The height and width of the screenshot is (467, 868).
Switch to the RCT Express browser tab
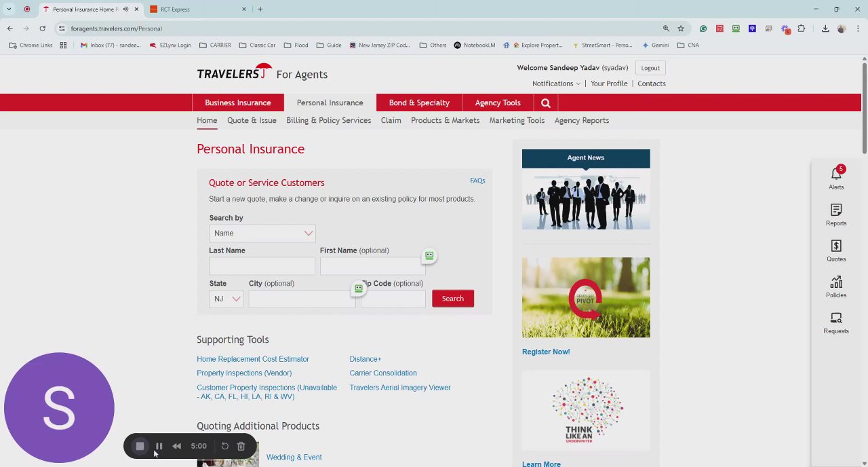pyautogui.click(x=197, y=10)
